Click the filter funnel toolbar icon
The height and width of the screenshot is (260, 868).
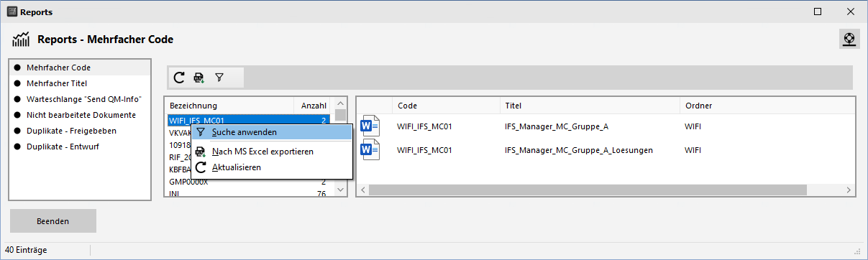(x=219, y=78)
